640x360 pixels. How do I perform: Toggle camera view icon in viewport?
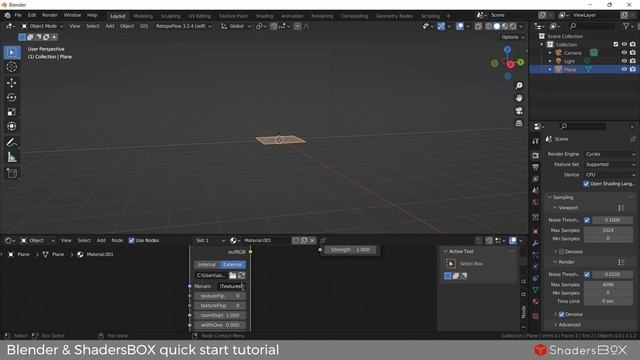519,111
